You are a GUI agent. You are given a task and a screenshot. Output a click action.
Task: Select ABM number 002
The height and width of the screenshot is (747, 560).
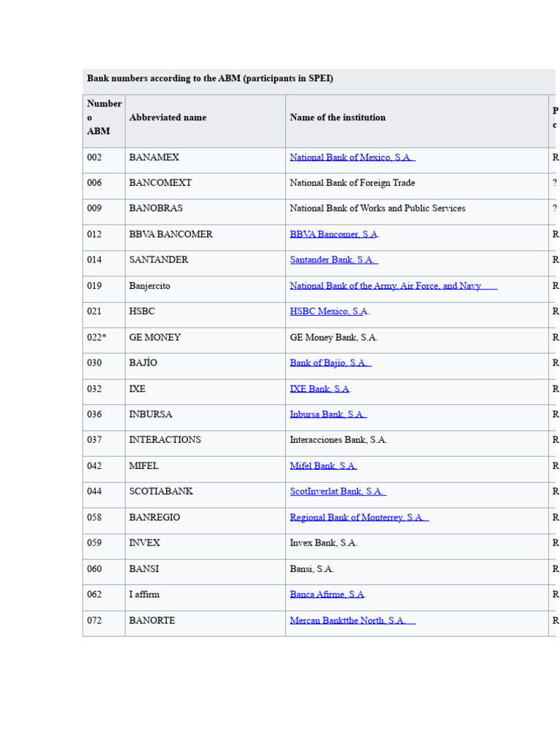click(x=94, y=158)
